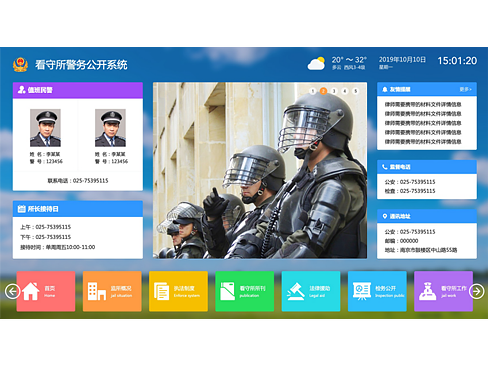Select carousel slide 4 indicator

pos(345,91)
